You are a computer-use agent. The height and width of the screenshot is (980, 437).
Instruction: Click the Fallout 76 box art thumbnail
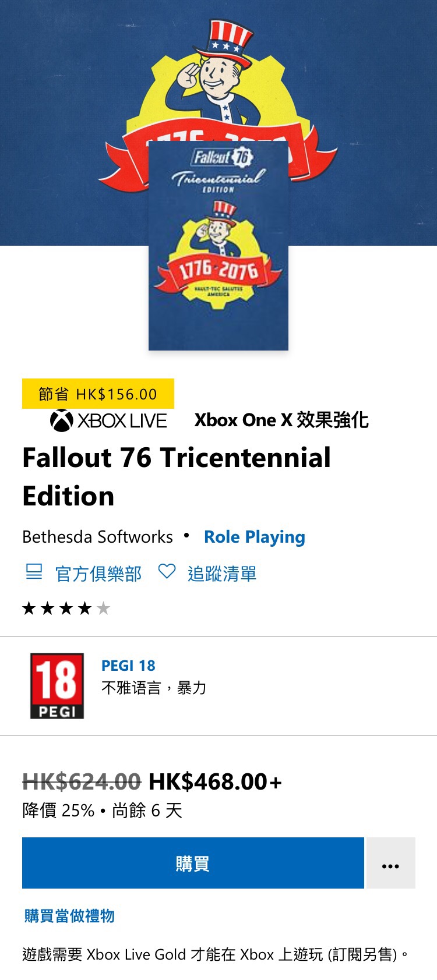point(218,246)
